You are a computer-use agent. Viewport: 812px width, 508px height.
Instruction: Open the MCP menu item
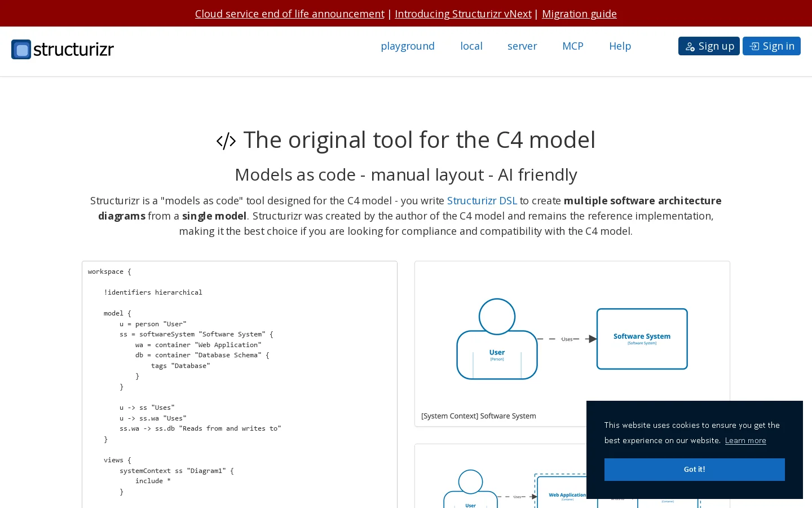[573, 46]
